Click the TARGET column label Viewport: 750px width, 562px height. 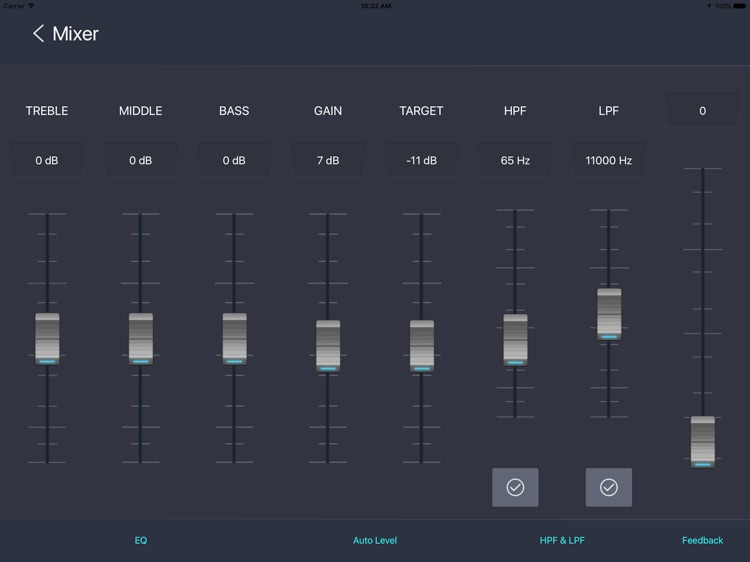[x=421, y=111]
